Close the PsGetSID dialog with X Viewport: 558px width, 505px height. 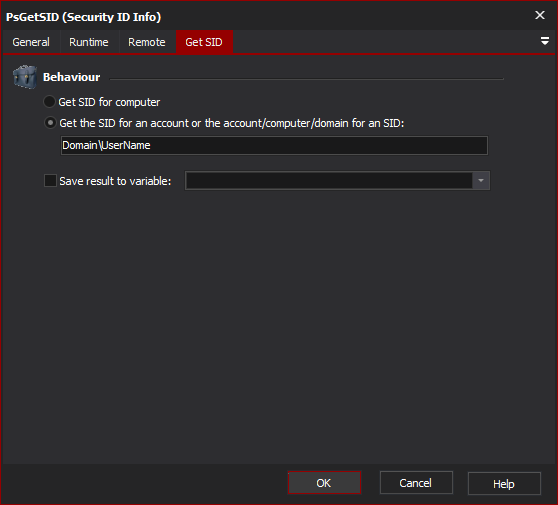coord(539,15)
